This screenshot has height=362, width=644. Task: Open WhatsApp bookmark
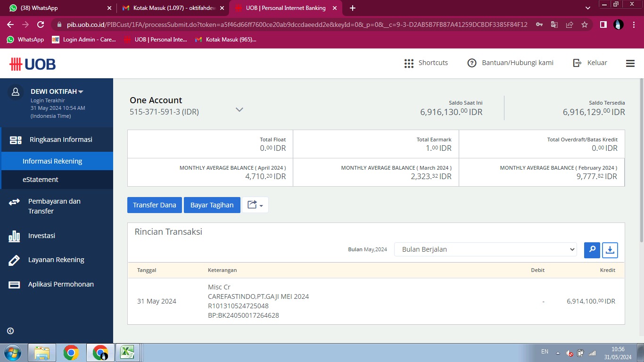click(25, 40)
